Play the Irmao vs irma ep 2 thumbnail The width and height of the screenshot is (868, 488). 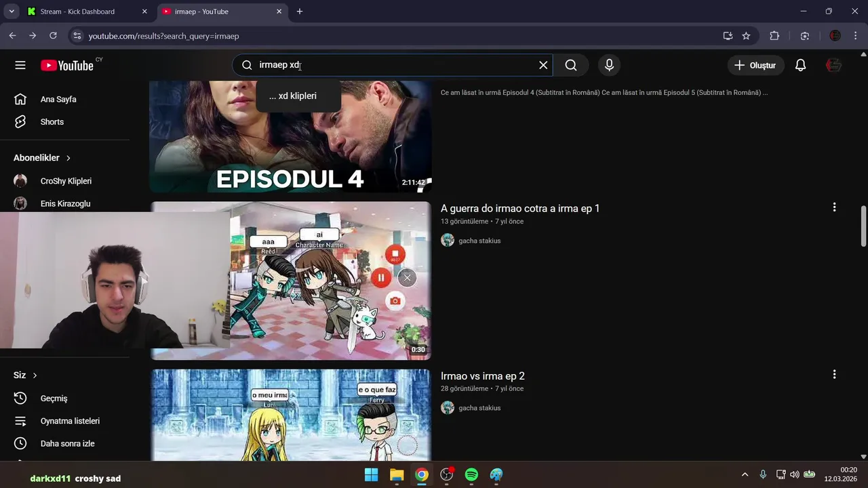pyautogui.click(x=290, y=415)
